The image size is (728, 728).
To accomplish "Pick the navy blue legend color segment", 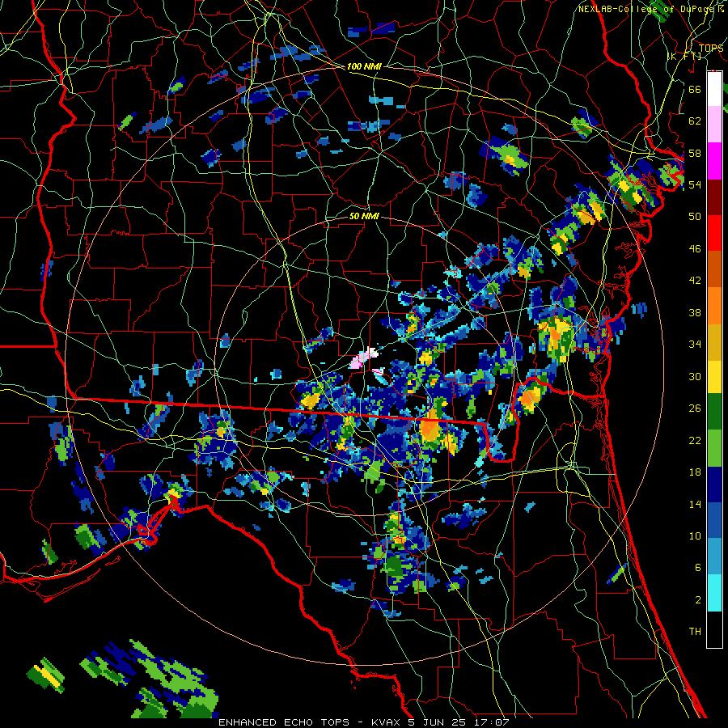I will pos(714,485).
